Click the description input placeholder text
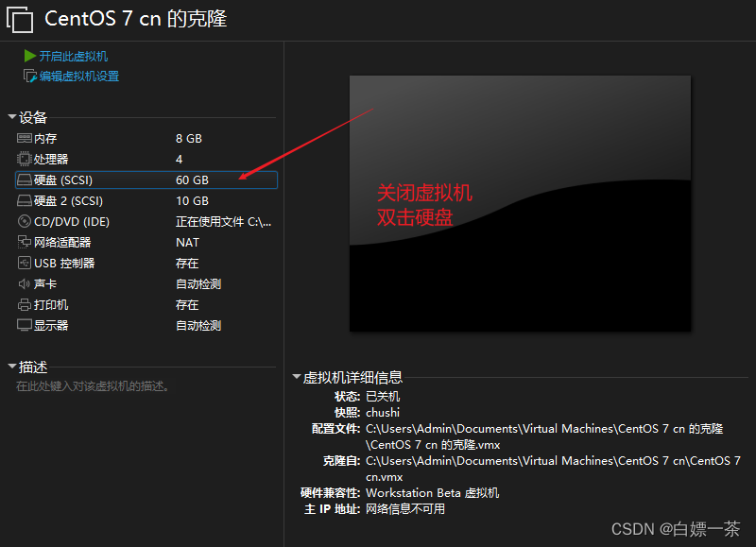Viewport: 756px width, 547px height. click(93, 386)
